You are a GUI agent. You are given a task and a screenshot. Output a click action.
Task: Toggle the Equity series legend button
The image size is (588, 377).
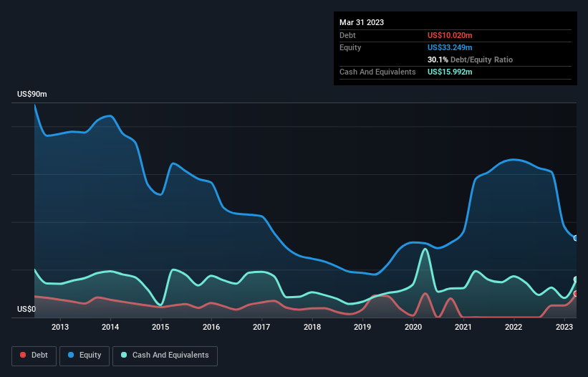(85, 355)
